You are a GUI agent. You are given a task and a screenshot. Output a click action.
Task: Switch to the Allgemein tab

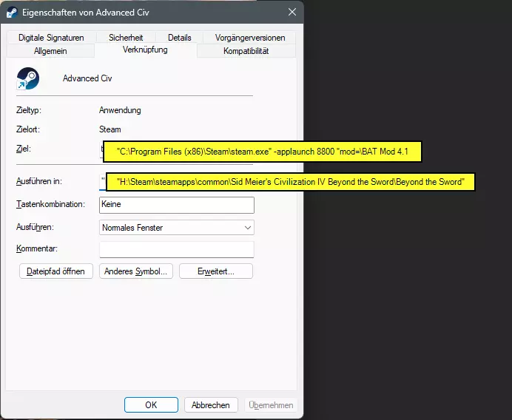(x=50, y=51)
